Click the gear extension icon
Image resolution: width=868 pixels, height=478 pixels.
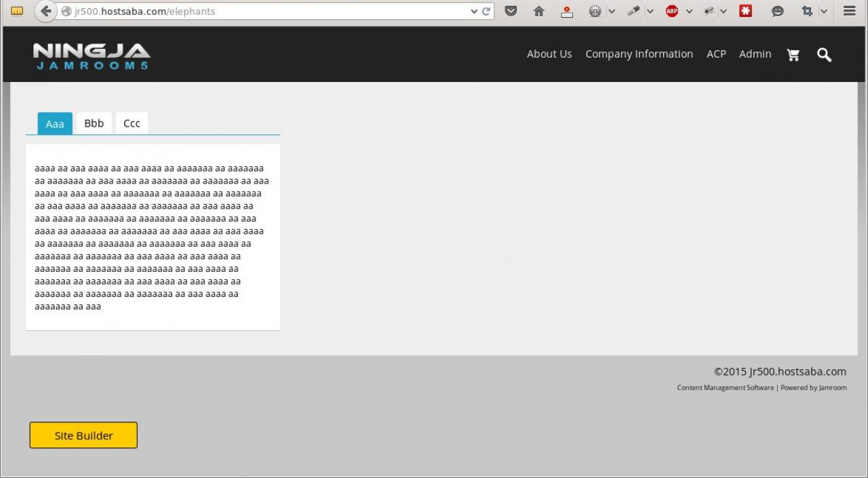point(595,11)
